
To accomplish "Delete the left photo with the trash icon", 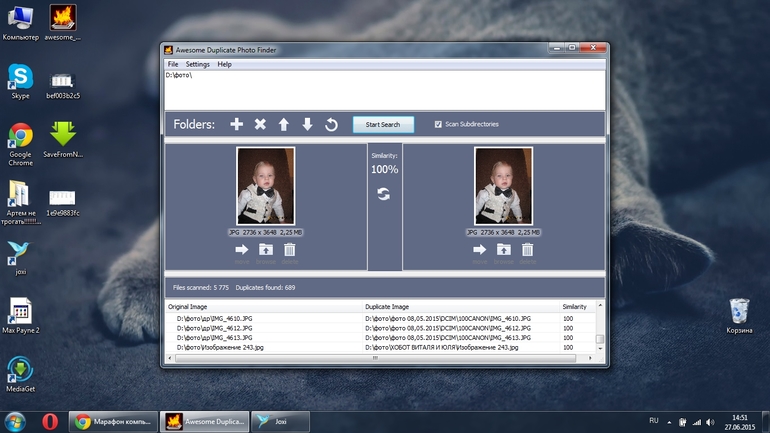I will [290, 249].
